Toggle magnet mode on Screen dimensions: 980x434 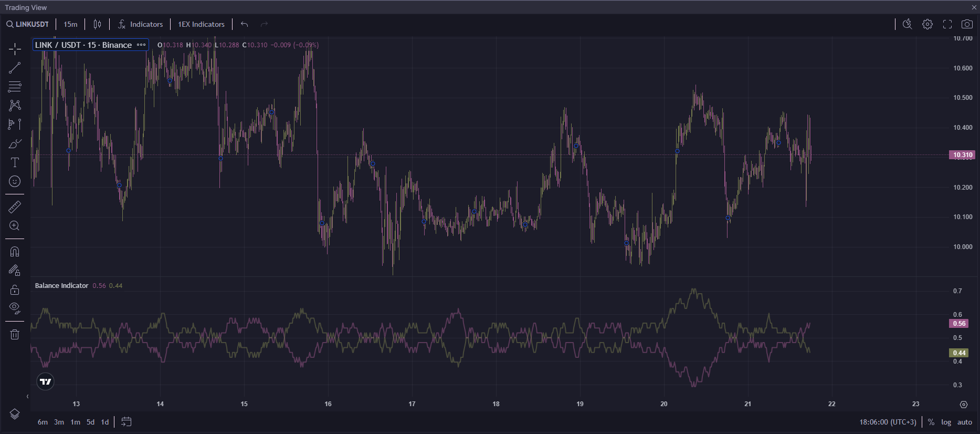15,252
